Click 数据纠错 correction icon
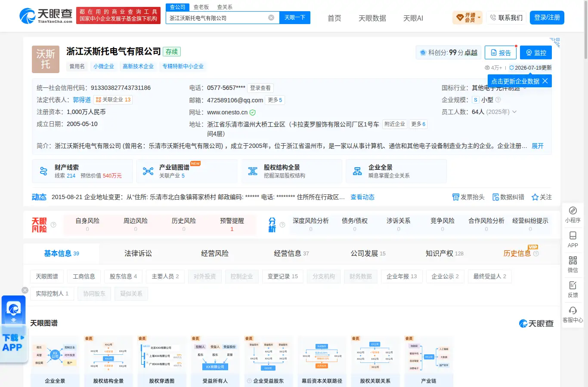This screenshot has width=588, height=387. point(496,197)
